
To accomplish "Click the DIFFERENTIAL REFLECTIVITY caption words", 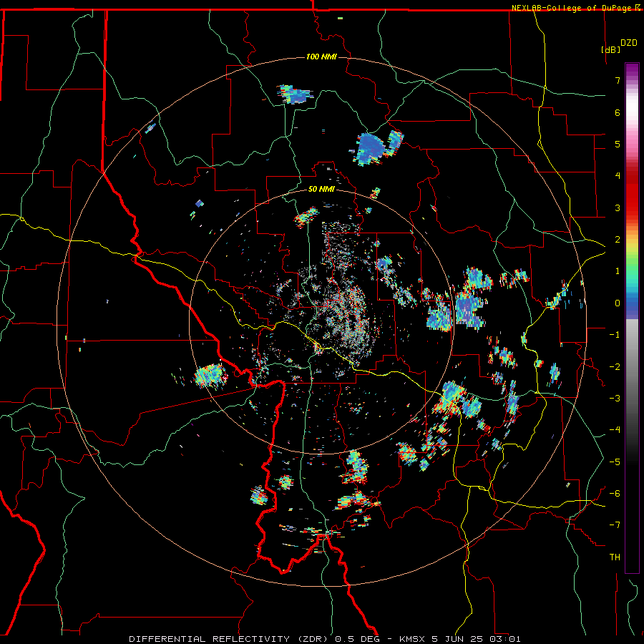I will [210, 639].
